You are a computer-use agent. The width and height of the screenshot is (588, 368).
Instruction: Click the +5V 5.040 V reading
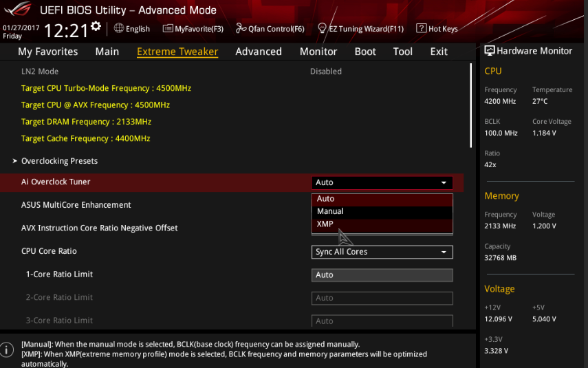[544, 319]
